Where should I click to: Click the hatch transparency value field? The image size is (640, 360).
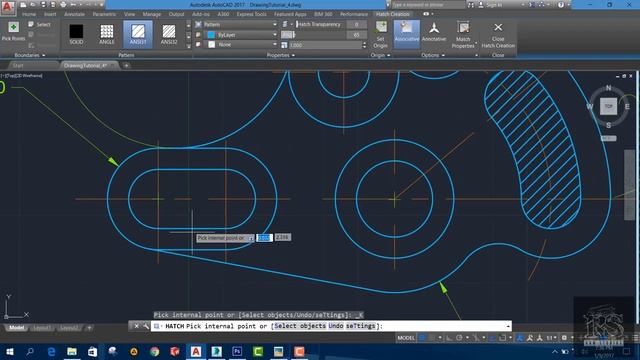pyautogui.click(x=356, y=24)
